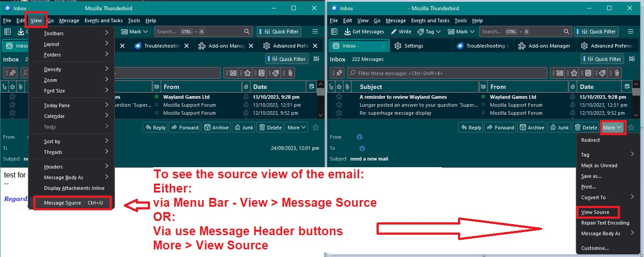This screenshot has width=644, height=257.
Task: Star the open message in left window header
Action: (316, 128)
